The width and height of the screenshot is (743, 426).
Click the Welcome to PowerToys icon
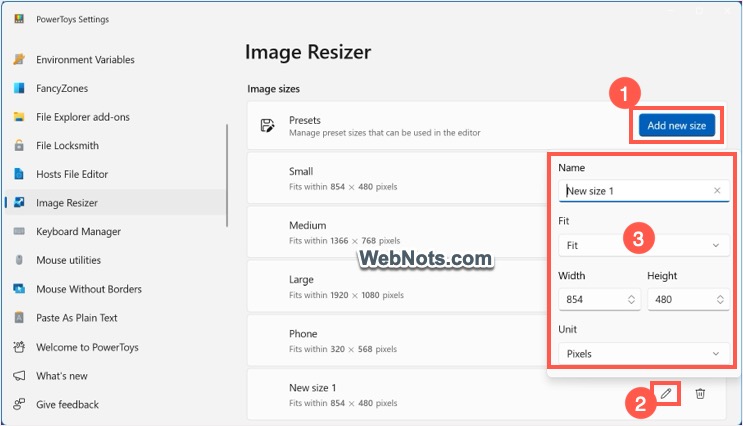[19, 347]
